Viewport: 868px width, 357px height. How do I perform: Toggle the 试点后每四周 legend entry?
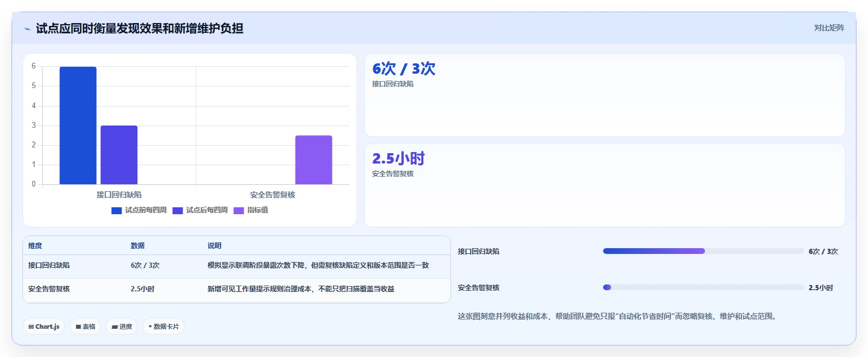tap(200, 210)
